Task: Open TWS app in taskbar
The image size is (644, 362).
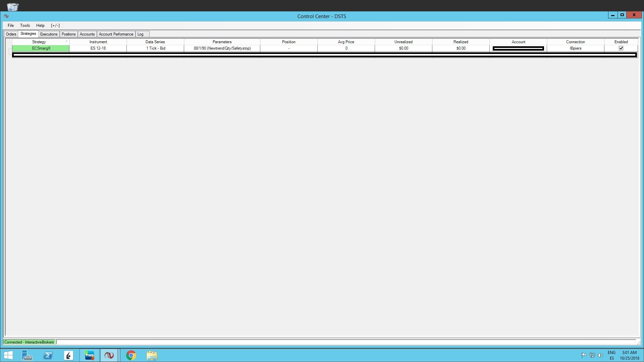Action: click(90, 355)
